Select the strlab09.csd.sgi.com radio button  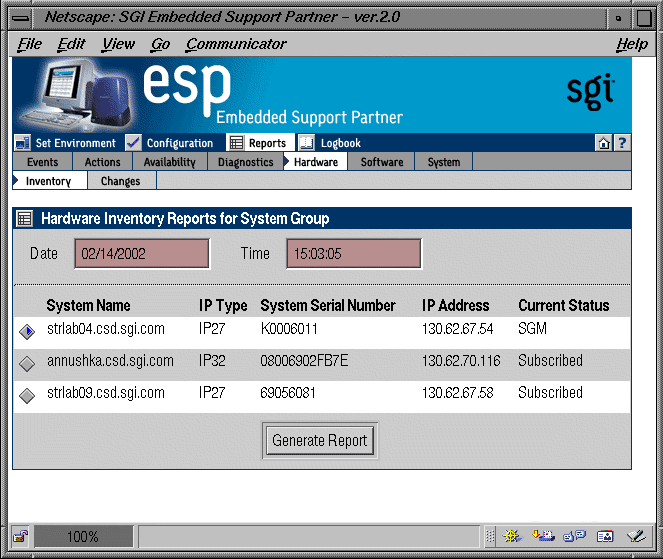click(26, 395)
